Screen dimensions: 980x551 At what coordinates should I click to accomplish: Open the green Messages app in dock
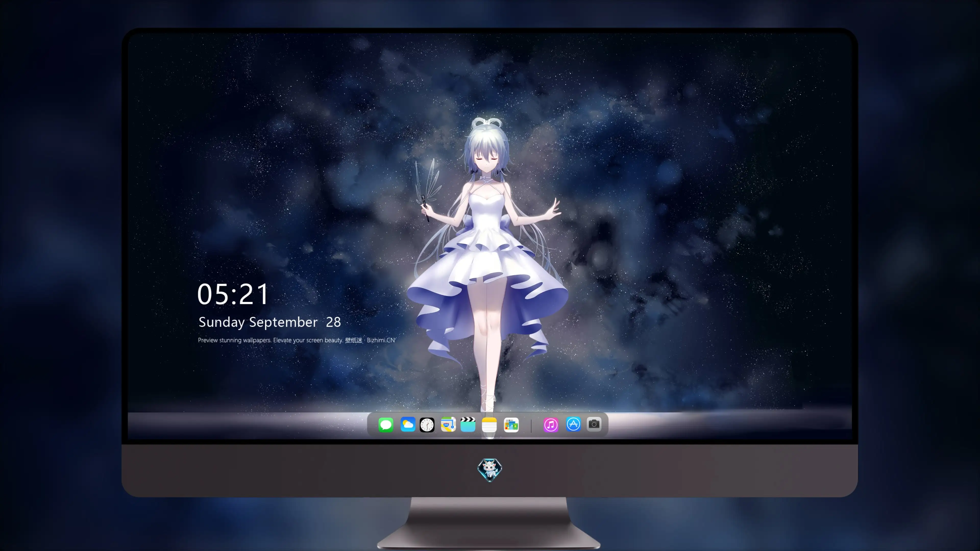386,424
